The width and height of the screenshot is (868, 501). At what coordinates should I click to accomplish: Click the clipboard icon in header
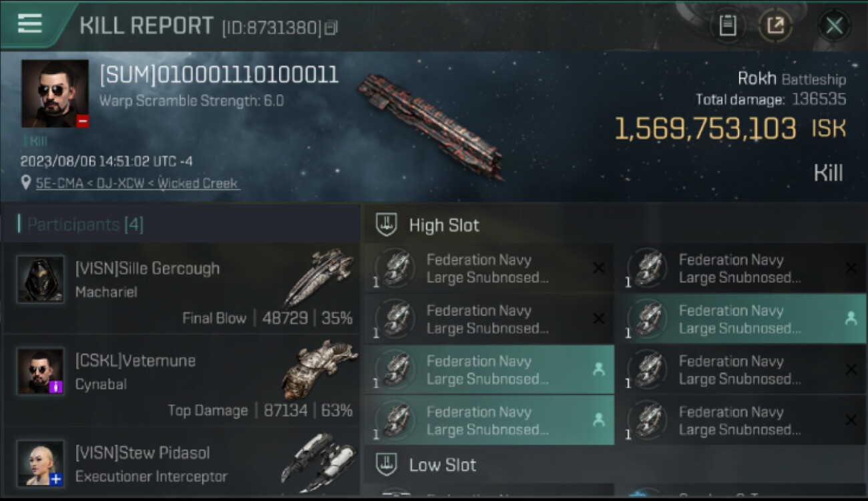tap(727, 26)
